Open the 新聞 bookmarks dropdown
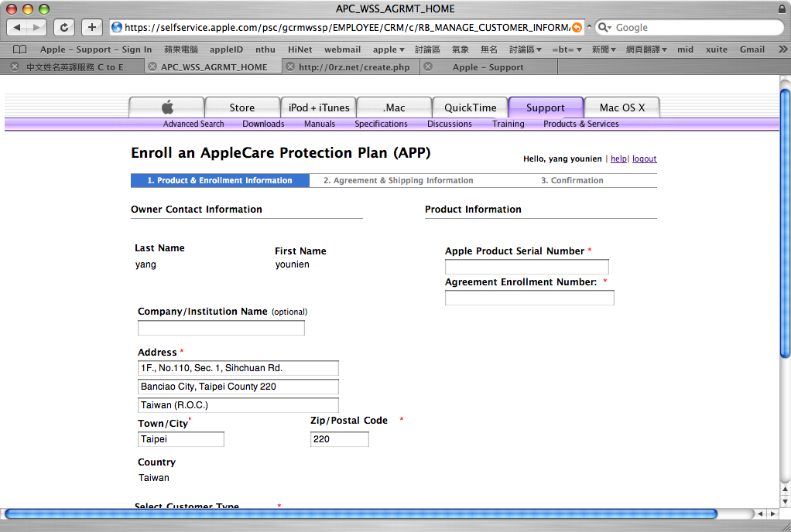This screenshot has height=532, width=791. (x=604, y=49)
